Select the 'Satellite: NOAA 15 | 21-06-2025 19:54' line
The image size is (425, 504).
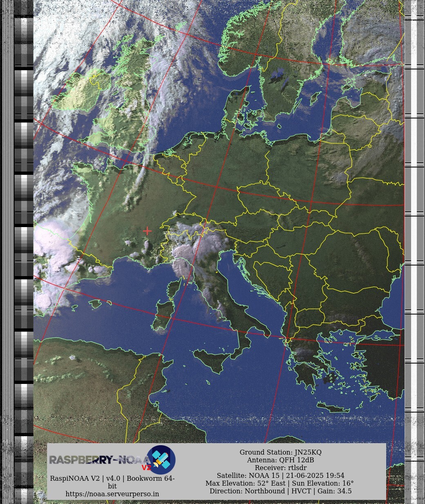coord(280,475)
